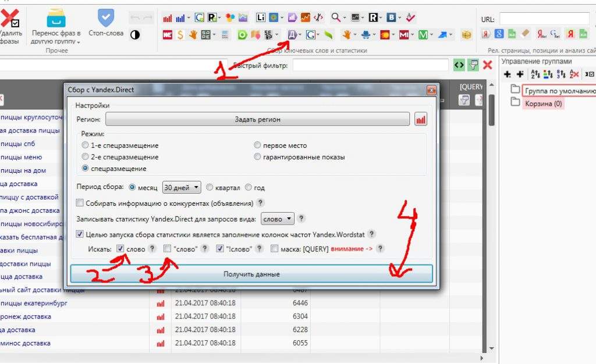596x364 pixels.
Task: Open the LiveInternet 'Li' collection icon
Action: [x=261, y=17]
